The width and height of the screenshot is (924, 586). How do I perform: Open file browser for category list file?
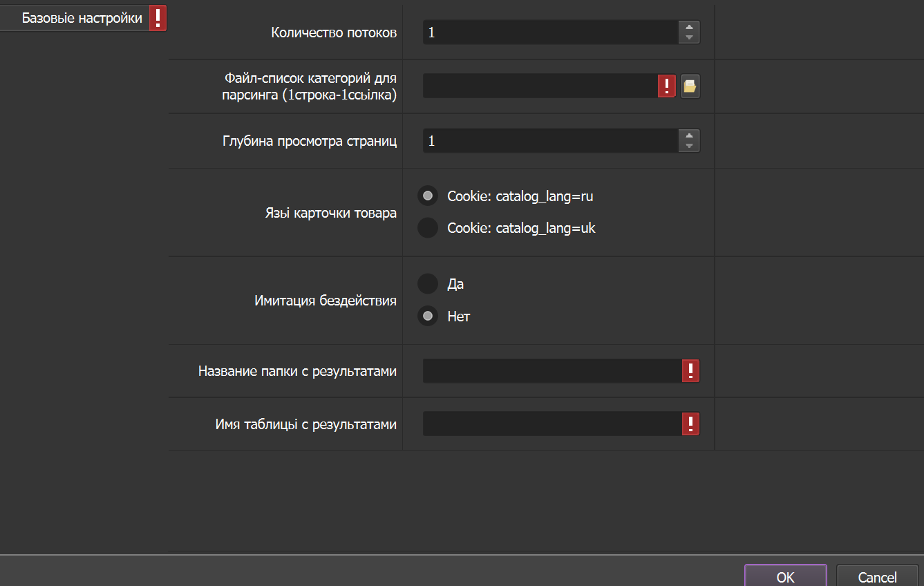click(690, 86)
